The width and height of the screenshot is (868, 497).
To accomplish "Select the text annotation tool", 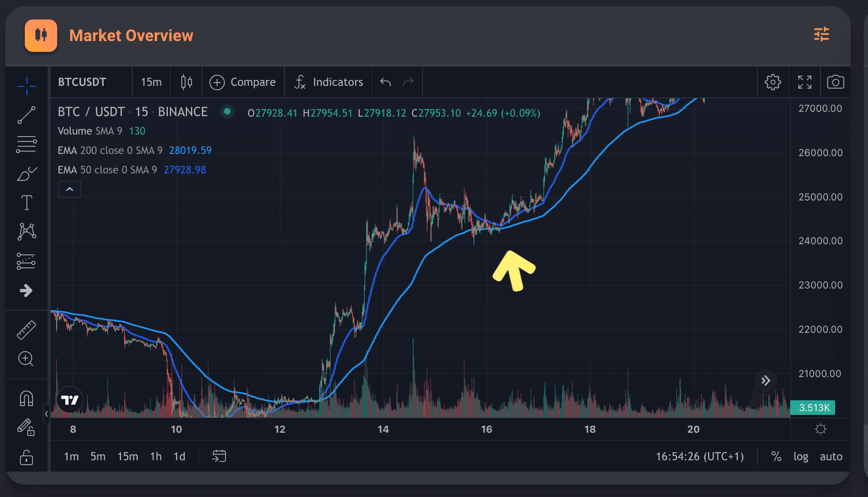I will click(x=26, y=203).
